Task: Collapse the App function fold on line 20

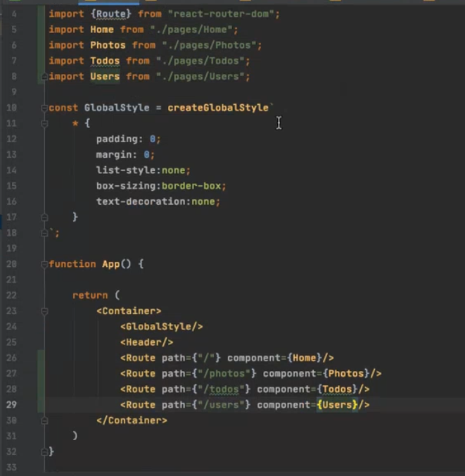Action: (44, 265)
